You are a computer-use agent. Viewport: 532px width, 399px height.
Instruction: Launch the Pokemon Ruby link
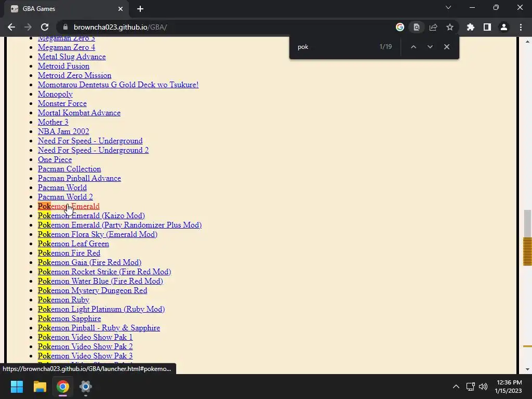pos(63,300)
